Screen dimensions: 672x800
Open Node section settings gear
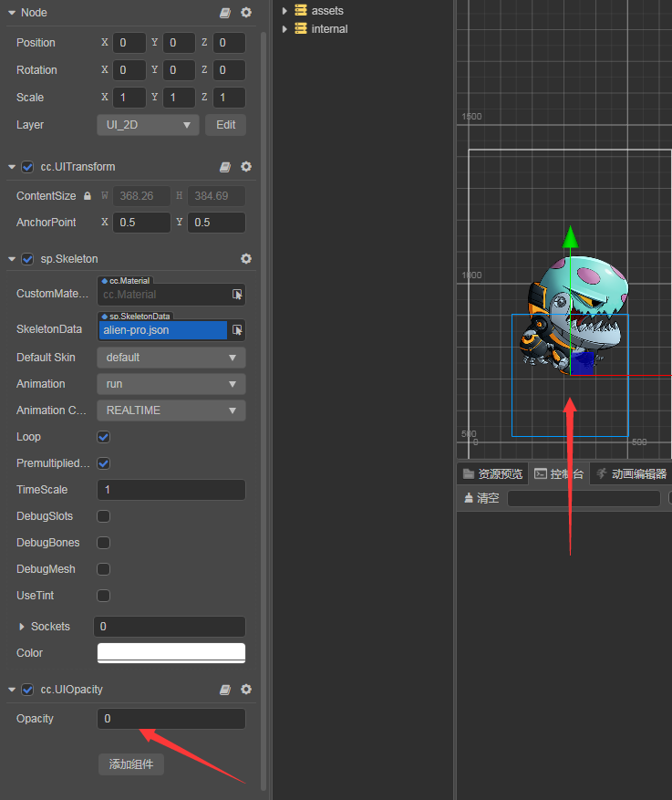[246, 12]
